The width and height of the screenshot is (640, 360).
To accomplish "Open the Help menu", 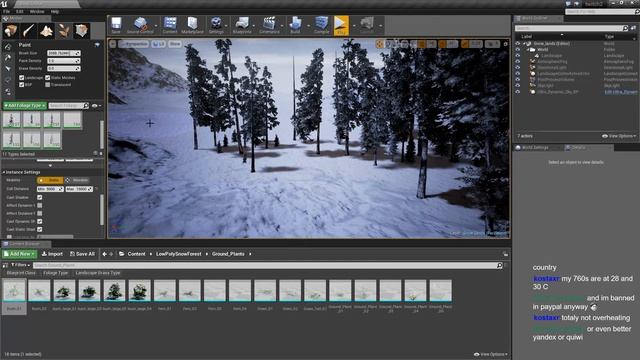I will point(55,11).
